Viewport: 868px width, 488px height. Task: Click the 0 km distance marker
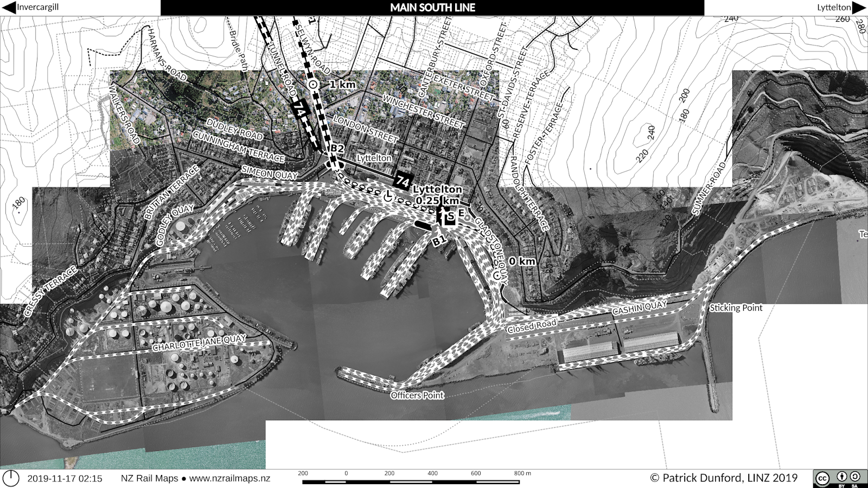(521, 261)
